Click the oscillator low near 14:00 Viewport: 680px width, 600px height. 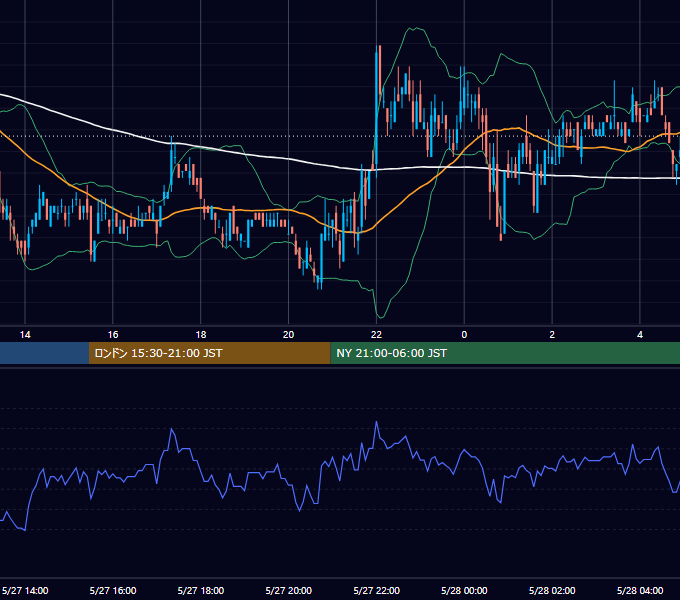[x=25, y=530]
